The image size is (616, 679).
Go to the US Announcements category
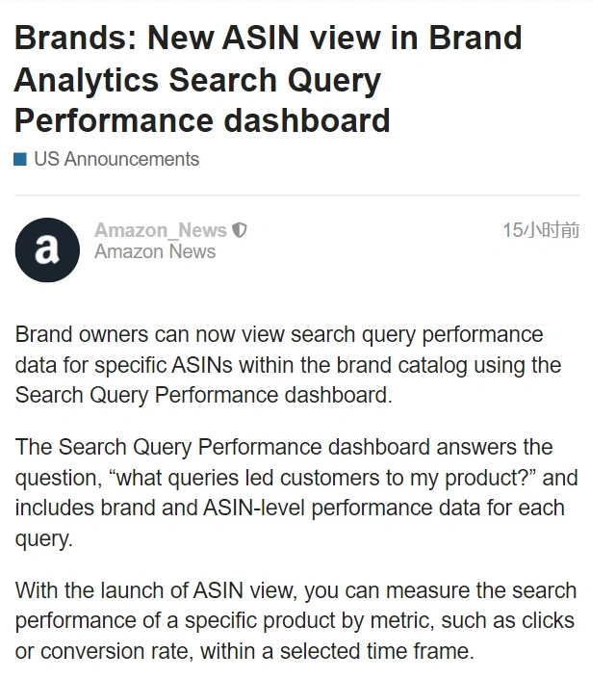pos(116,159)
